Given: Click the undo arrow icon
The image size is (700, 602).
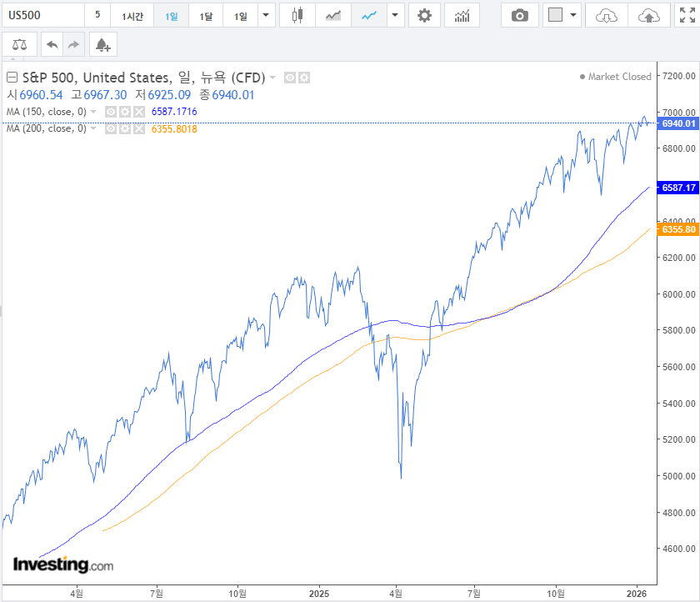Looking at the screenshot, I should point(52,44).
